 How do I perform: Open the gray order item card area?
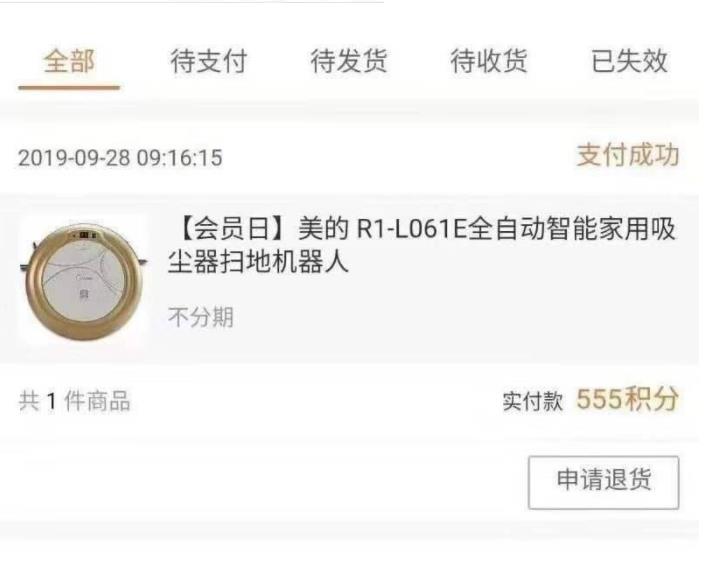tap(349, 279)
